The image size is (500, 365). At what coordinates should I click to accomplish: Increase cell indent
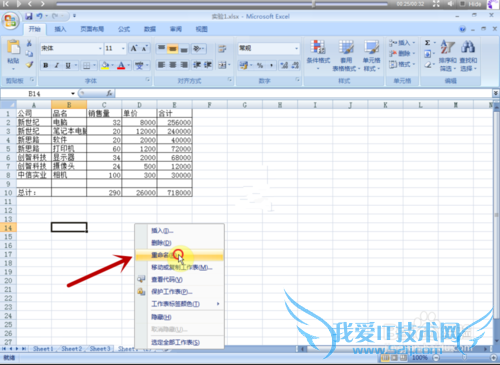click(x=208, y=65)
